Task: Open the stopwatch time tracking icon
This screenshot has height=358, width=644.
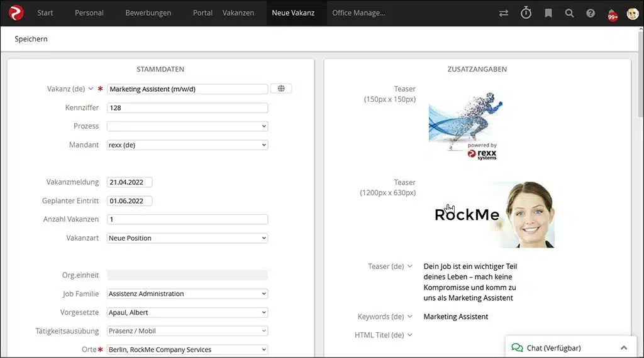Action: [x=526, y=13]
